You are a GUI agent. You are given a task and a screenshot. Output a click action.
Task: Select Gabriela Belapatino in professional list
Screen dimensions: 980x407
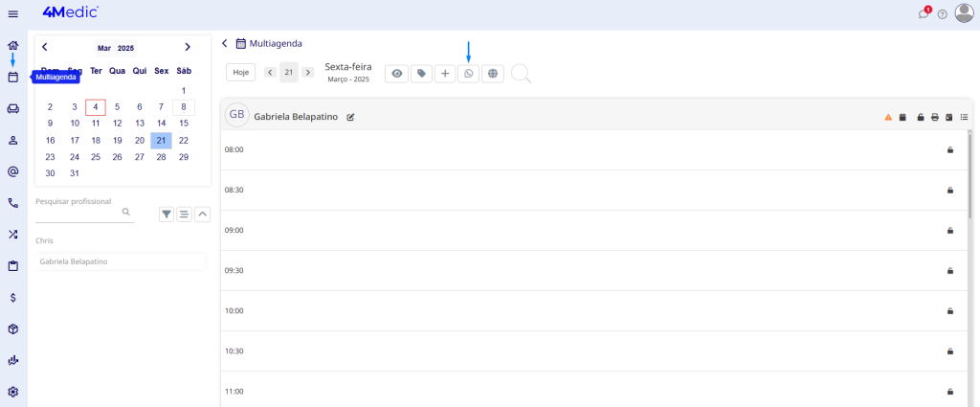(x=121, y=262)
